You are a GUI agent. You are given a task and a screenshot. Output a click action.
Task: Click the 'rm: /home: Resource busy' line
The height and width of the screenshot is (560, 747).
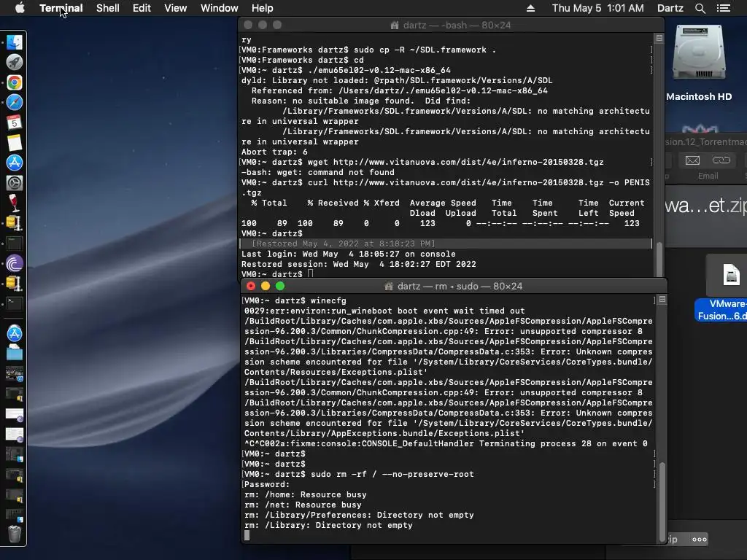click(306, 495)
